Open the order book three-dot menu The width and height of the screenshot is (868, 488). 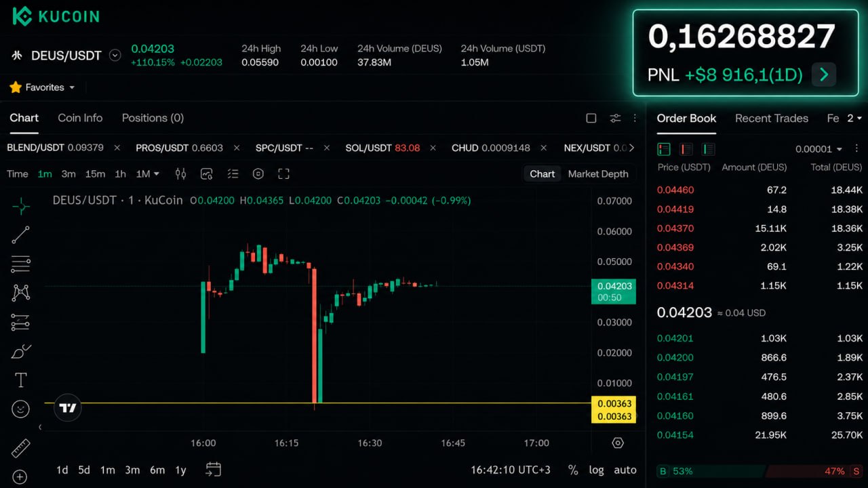[856, 149]
